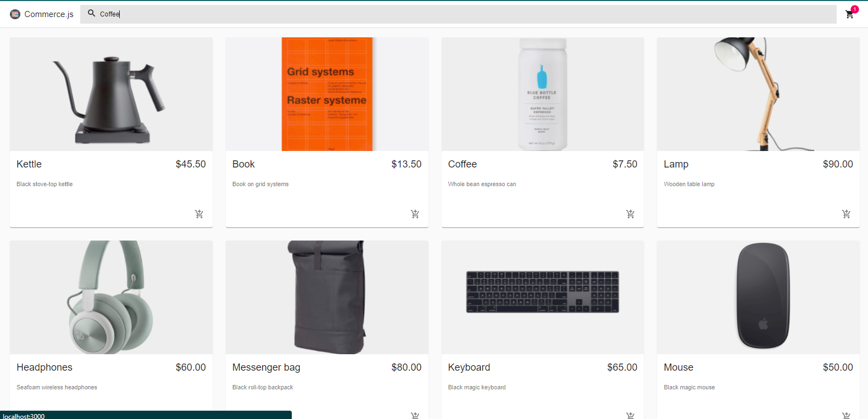Open the Grid systems book image
The width and height of the screenshot is (868, 419).
coord(327,94)
